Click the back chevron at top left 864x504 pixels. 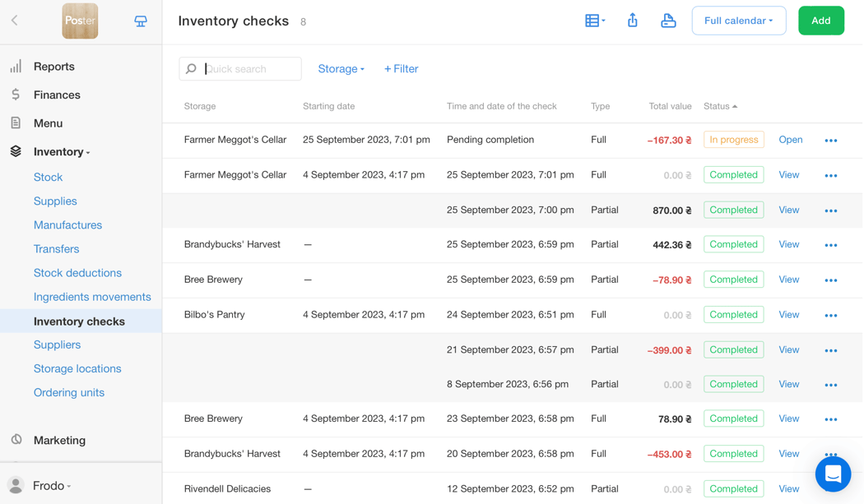(x=15, y=21)
